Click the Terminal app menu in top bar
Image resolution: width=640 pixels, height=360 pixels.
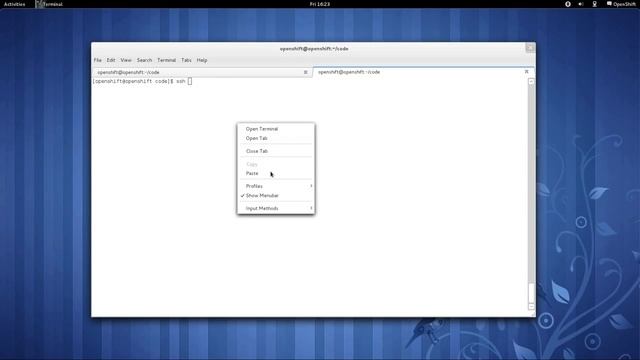49,4
